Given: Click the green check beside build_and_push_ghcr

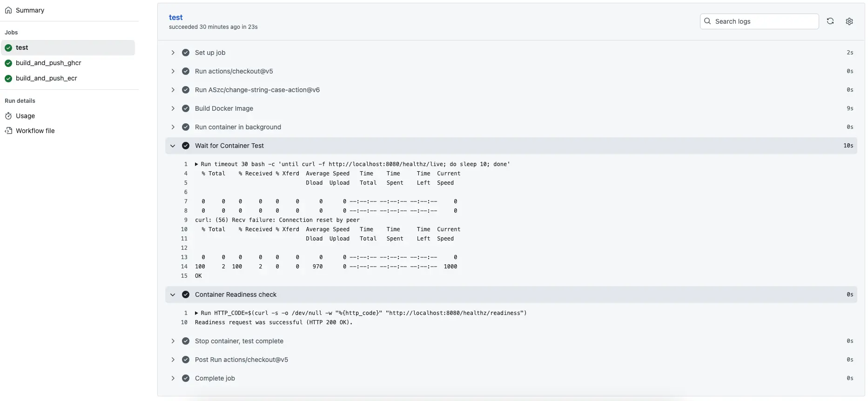Looking at the screenshot, I should pos(8,63).
